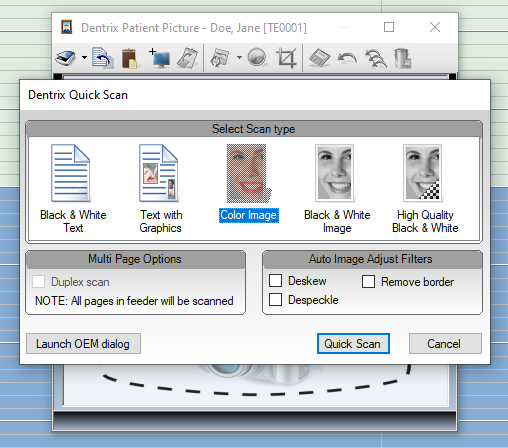508x448 pixels.
Task: Select High Quality Black & White option
Action: [x=425, y=188]
